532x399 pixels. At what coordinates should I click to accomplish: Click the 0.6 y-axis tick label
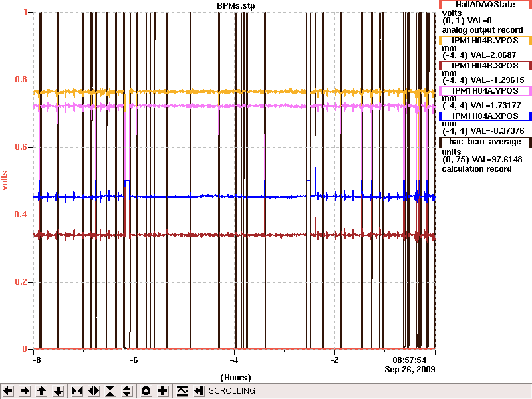click(x=21, y=147)
